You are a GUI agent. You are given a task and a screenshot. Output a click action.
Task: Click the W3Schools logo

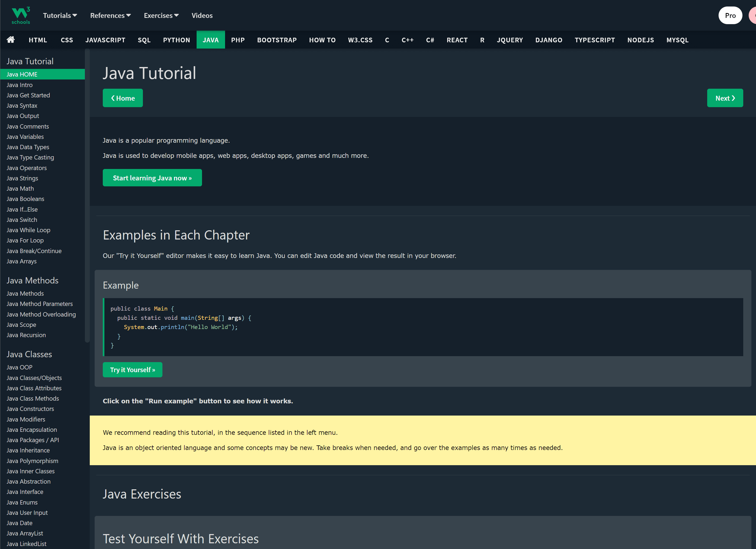tap(20, 15)
